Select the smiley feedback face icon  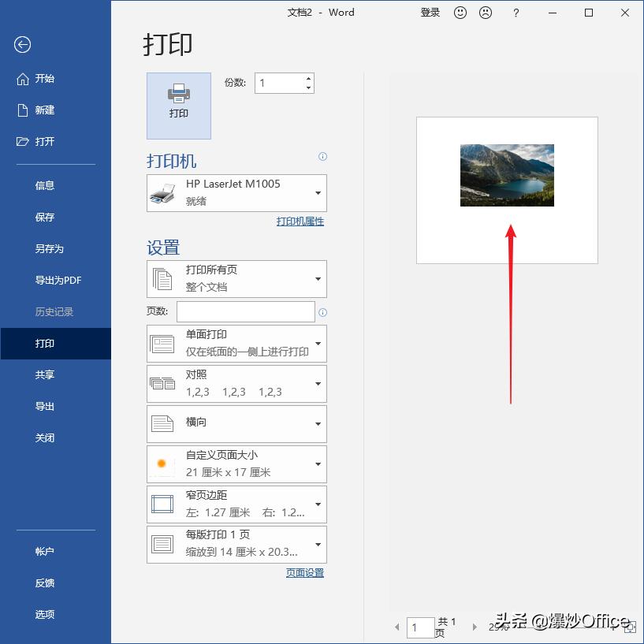[x=460, y=13]
